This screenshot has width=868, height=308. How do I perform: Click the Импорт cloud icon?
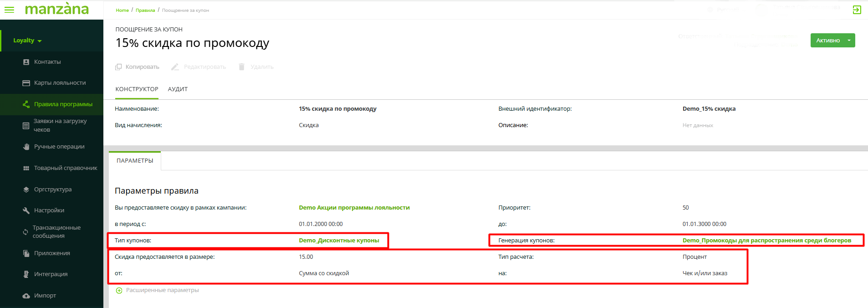click(x=26, y=296)
